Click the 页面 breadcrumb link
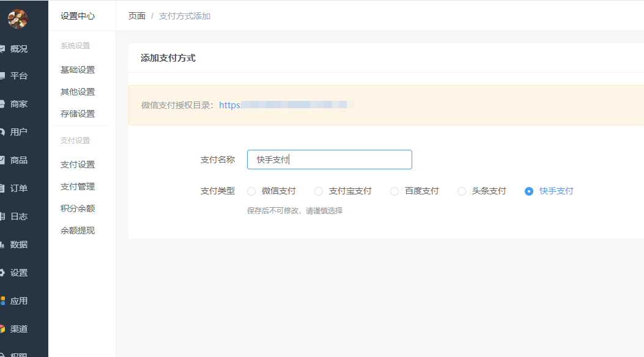Image resolution: width=644 pixels, height=357 pixels. tap(137, 16)
